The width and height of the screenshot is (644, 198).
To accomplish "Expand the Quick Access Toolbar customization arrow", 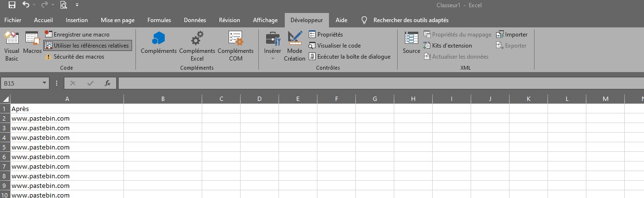I will [77, 5].
